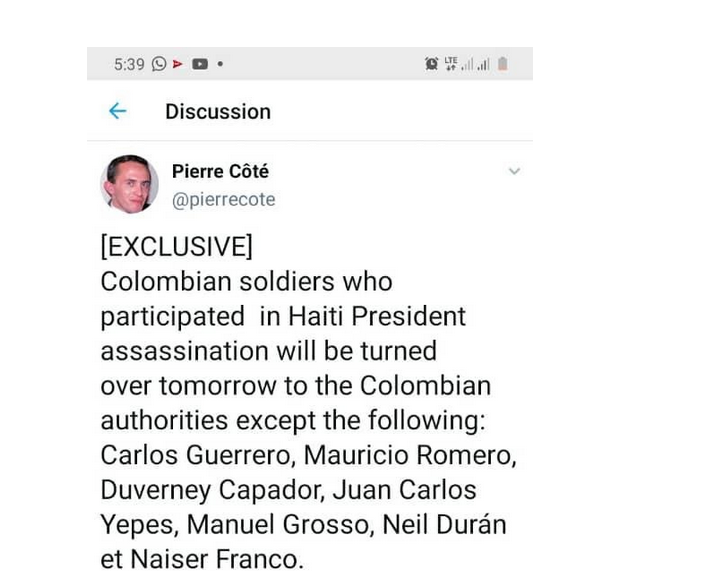Tap the red play notification icon
Screen dimensions: 723x571
[x=178, y=64]
